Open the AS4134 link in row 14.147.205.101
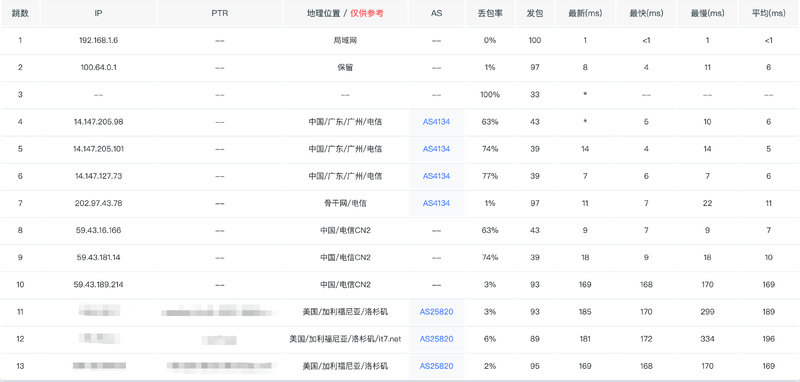This screenshot has height=382, width=800. click(436, 149)
